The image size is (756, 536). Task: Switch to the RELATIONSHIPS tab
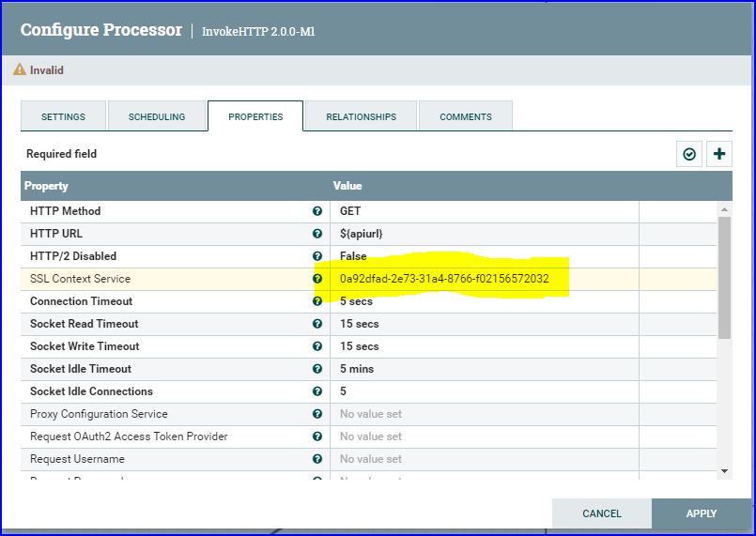[362, 116]
